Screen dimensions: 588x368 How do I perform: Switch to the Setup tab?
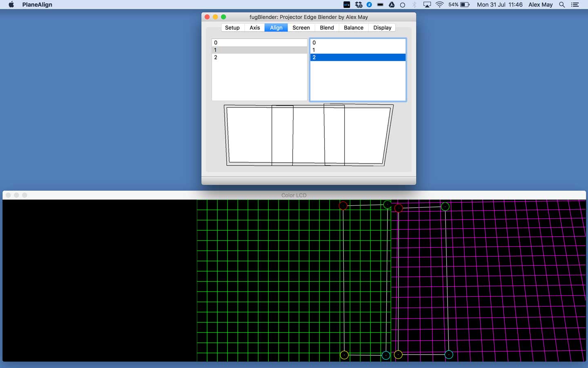(x=232, y=28)
